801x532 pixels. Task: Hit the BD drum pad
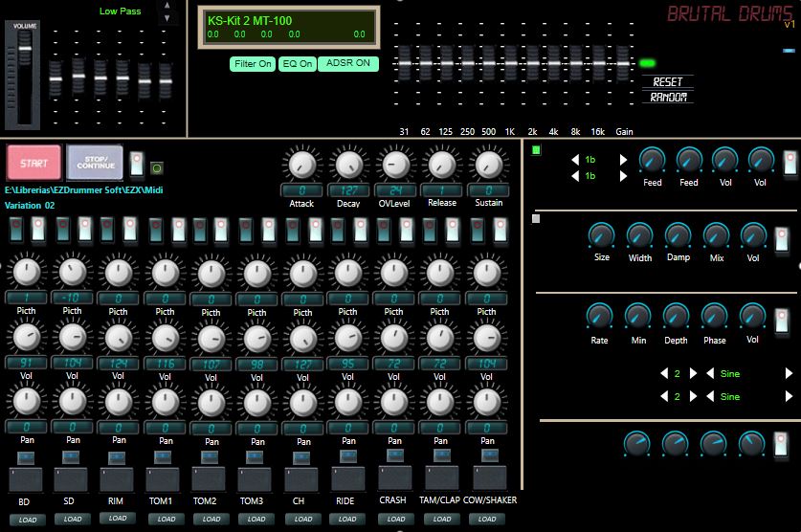(25, 478)
